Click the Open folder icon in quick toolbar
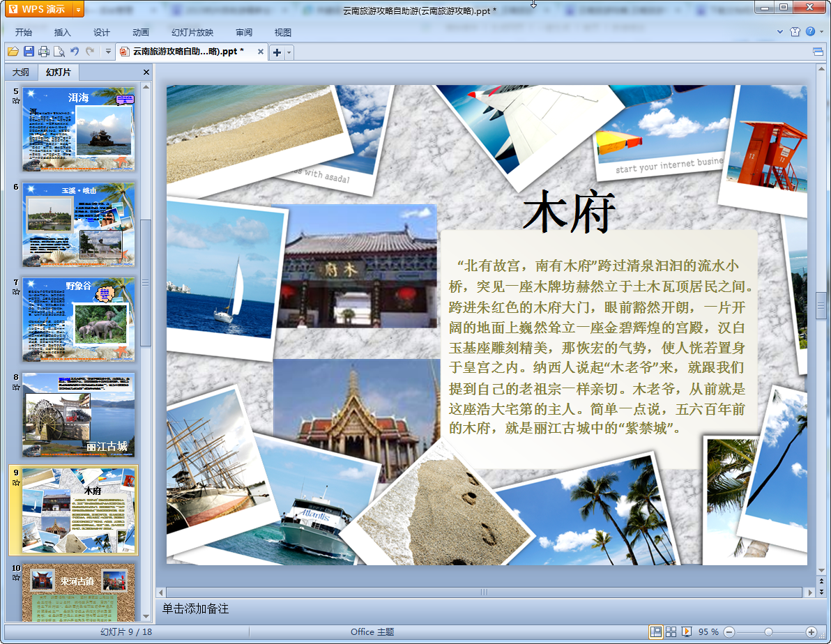The height and width of the screenshot is (644, 831). (x=13, y=52)
